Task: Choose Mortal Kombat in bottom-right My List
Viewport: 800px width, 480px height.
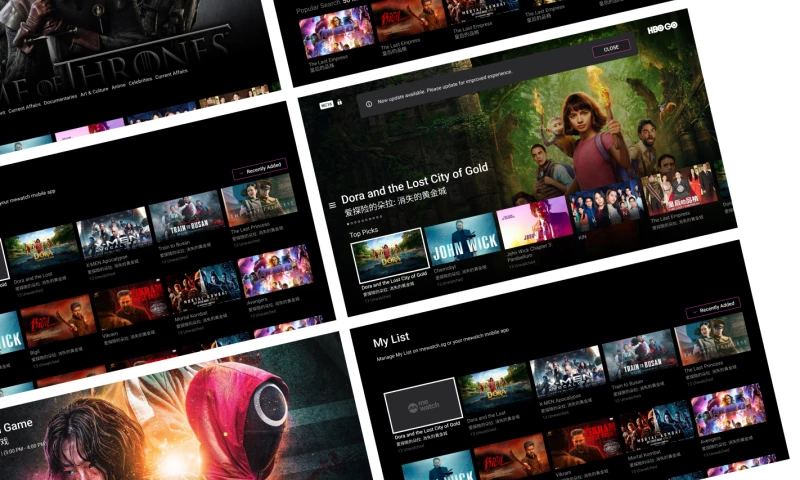Action: point(654,427)
